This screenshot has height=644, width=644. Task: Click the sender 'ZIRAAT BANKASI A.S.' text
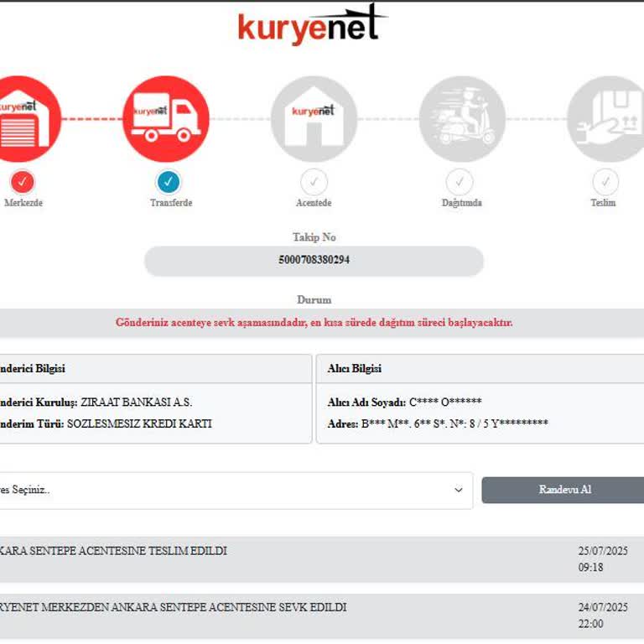pyautogui.click(x=137, y=402)
